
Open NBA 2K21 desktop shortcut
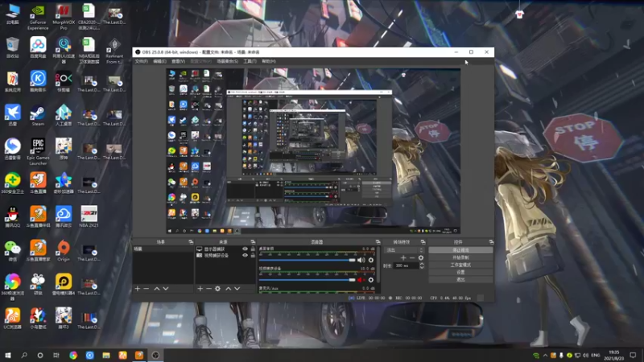coord(89,216)
